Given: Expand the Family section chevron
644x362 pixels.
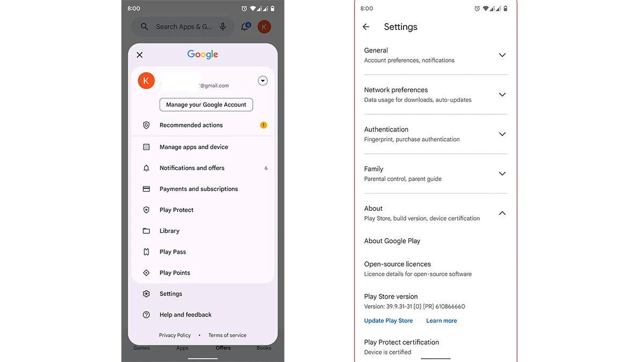Looking at the screenshot, I should point(502,174).
